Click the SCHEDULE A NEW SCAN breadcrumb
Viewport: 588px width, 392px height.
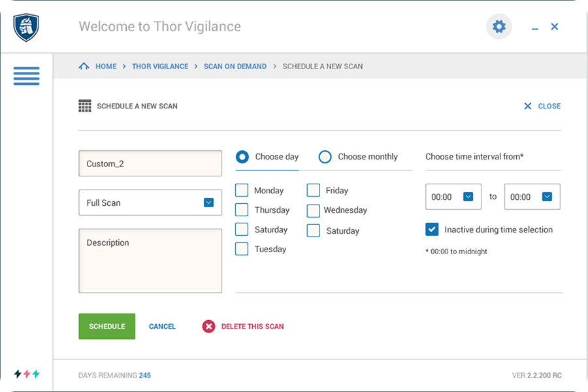323,67
